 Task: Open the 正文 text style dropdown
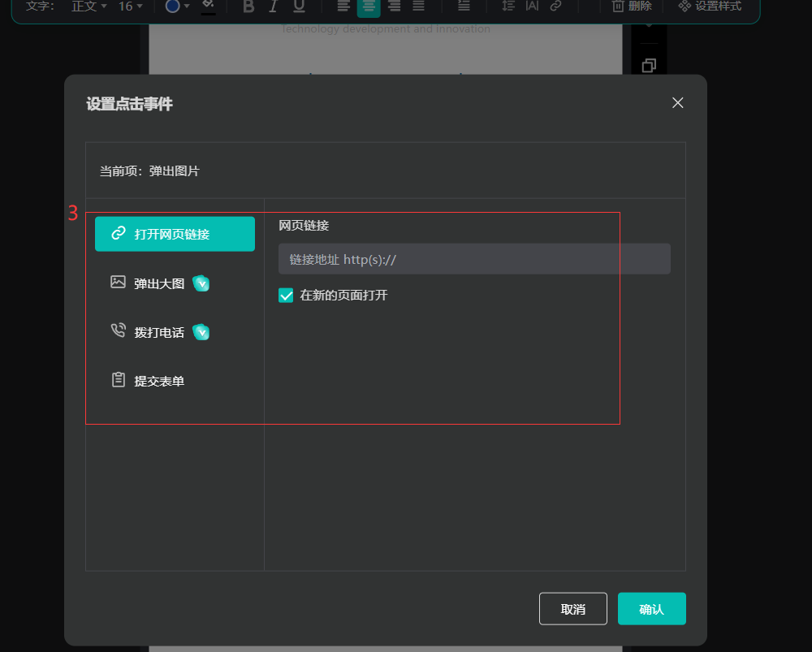click(x=89, y=6)
